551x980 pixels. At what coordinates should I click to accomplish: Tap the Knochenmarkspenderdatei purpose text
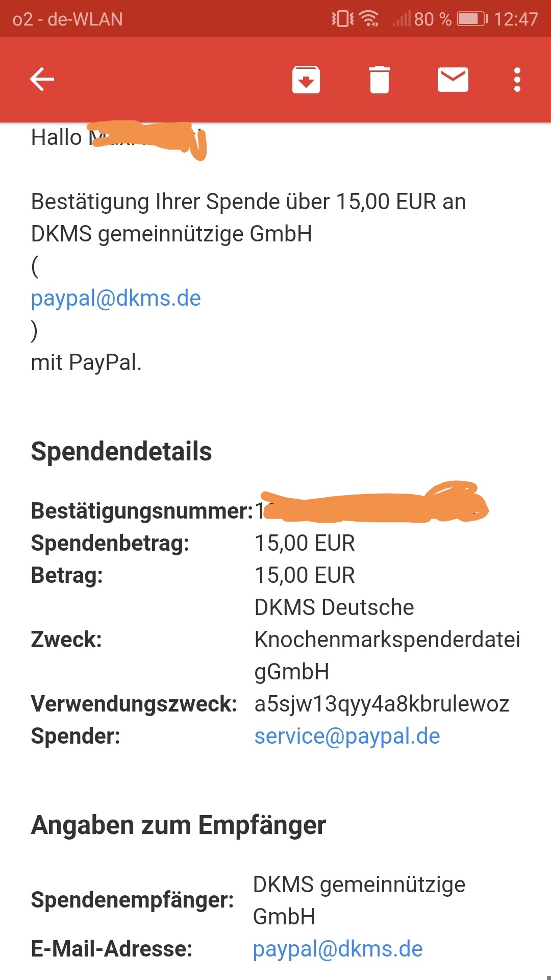click(x=387, y=640)
